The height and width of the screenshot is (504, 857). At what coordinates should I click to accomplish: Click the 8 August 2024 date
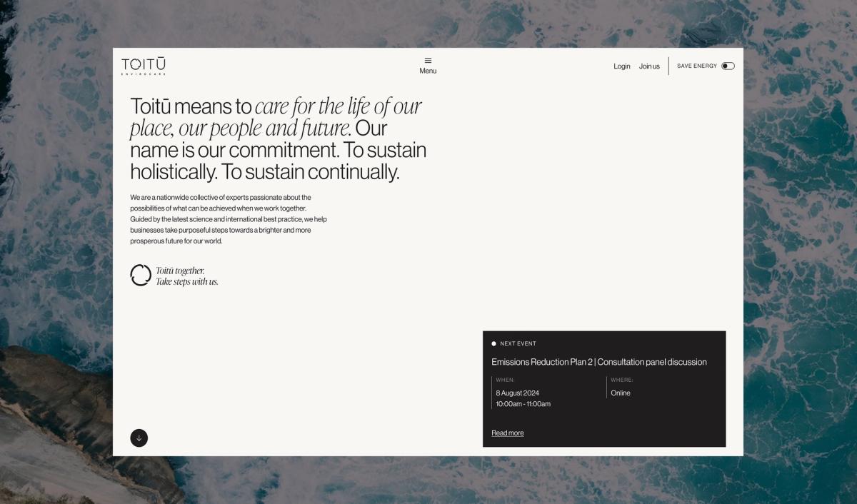[518, 393]
